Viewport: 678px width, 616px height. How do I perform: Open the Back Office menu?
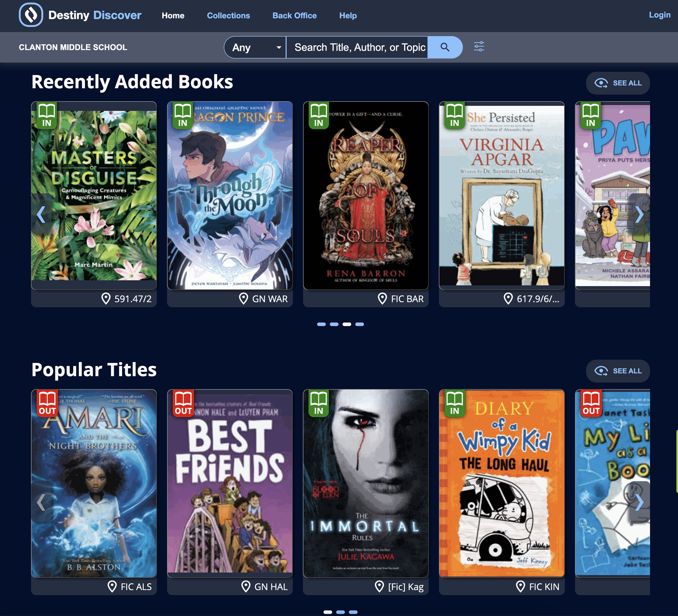[x=294, y=15]
